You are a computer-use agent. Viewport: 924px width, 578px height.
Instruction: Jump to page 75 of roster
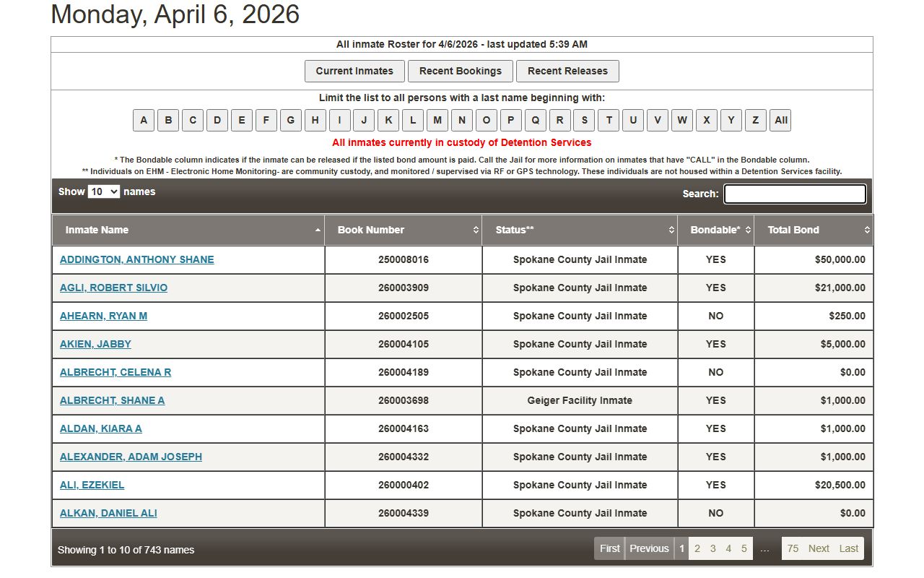click(x=793, y=548)
